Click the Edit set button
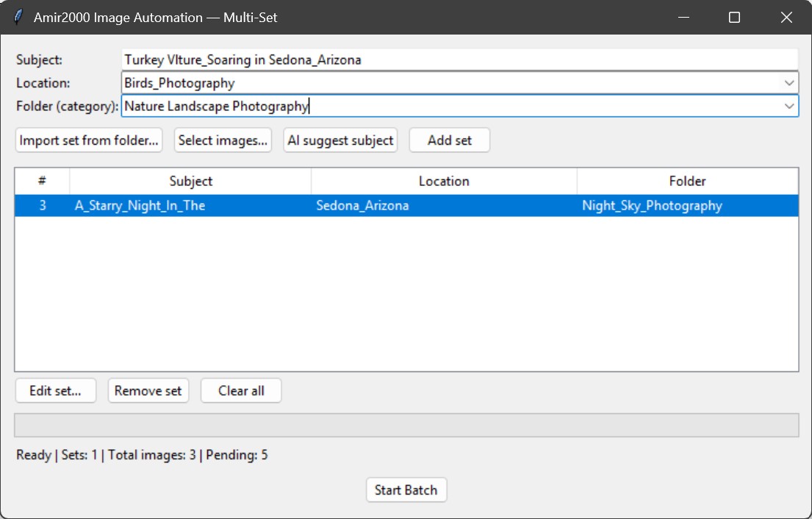The image size is (812, 519). (54, 390)
